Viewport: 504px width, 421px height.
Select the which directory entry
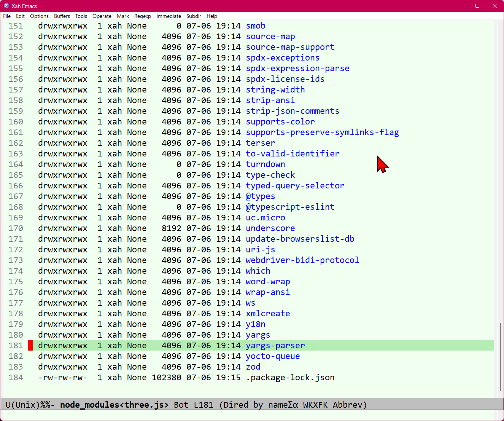coord(258,271)
